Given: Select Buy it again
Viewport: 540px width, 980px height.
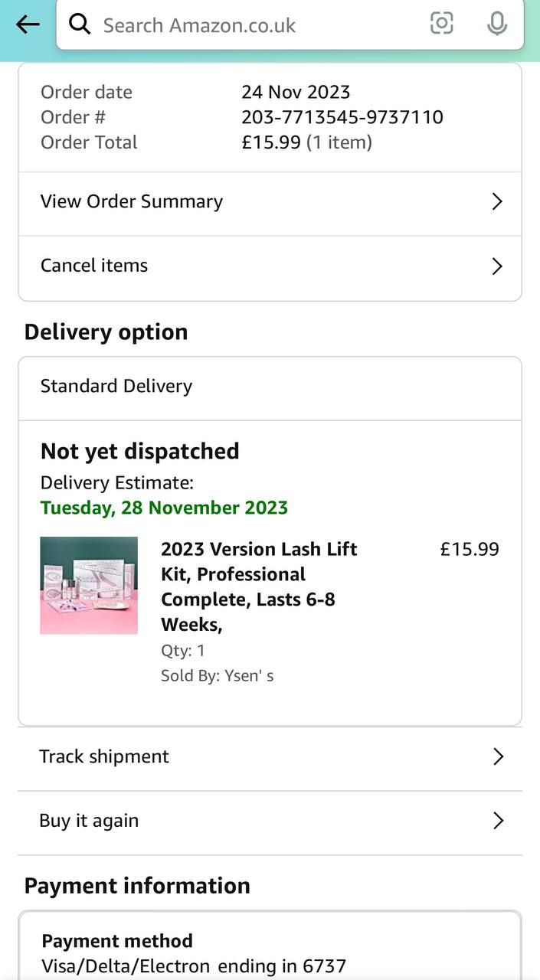Looking at the screenshot, I should [89, 821].
